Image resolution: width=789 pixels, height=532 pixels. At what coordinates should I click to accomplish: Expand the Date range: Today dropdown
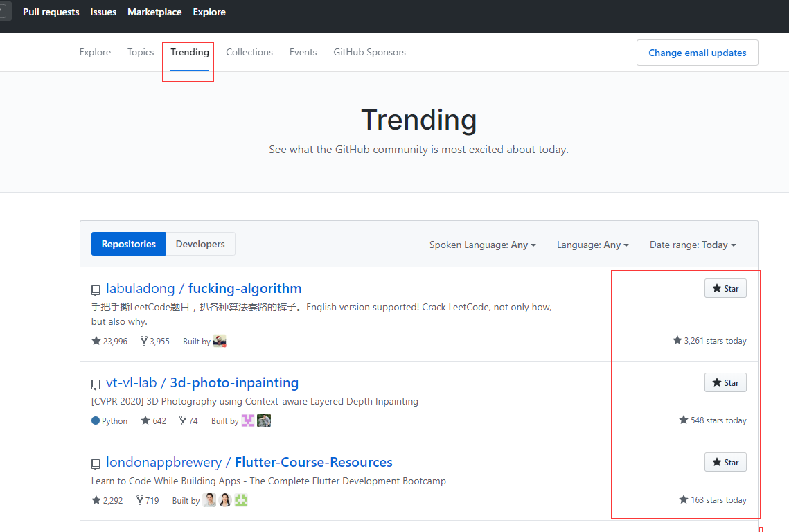point(693,245)
